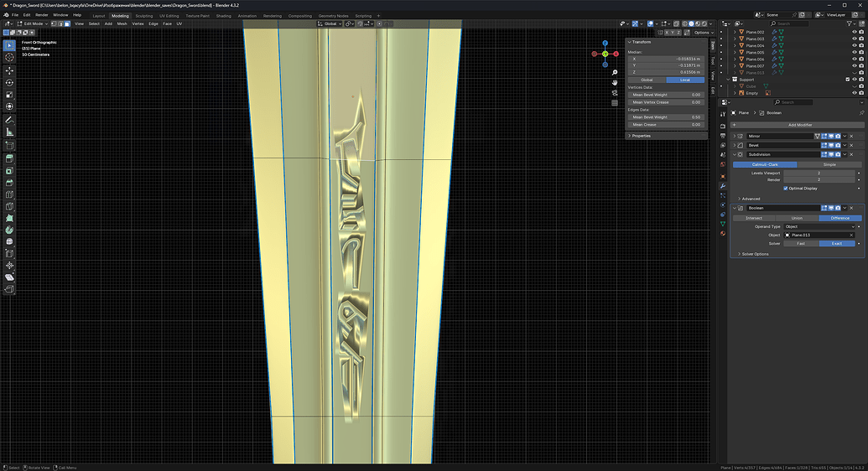Image resolution: width=868 pixels, height=471 pixels.
Task: Switch to vertex select mode
Action: point(55,23)
